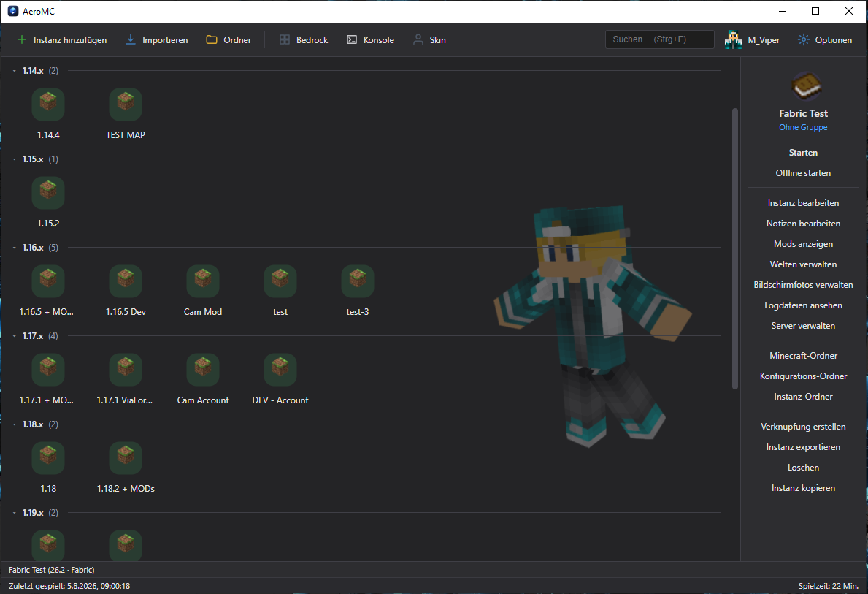868x594 pixels.
Task: Select the 1.17.1 + MO... instance icon
Action: 48,370
